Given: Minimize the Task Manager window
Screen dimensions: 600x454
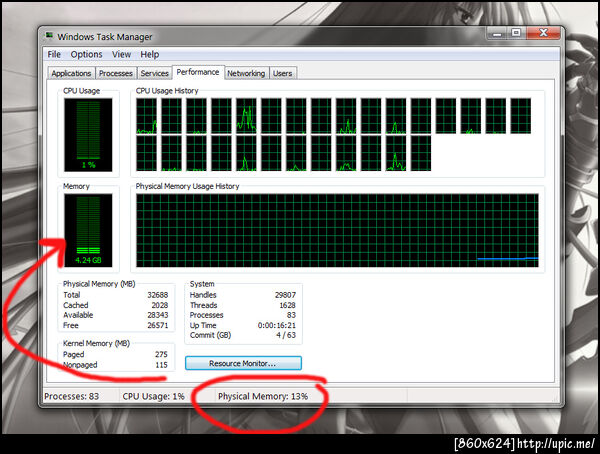Looking at the screenshot, I should (497, 33).
